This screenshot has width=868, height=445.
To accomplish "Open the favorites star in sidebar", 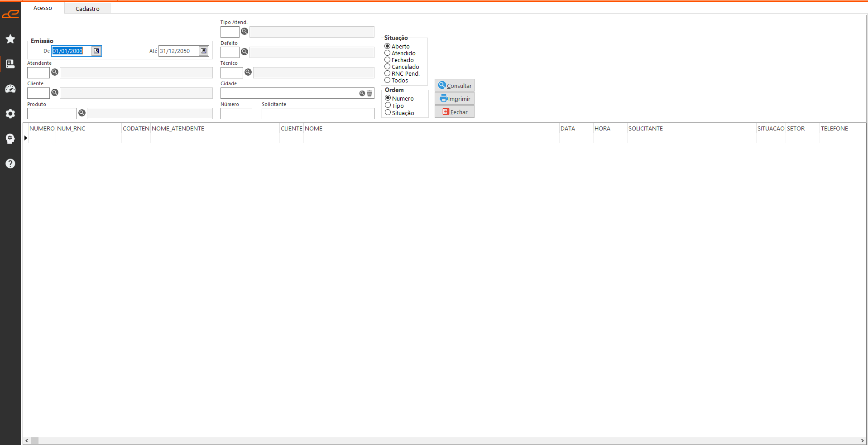I will click(10, 39).
